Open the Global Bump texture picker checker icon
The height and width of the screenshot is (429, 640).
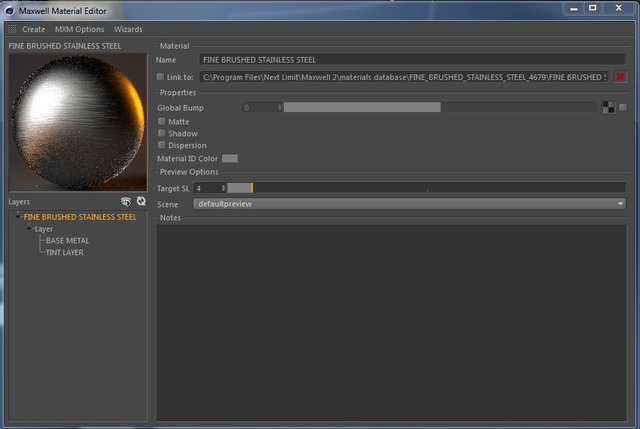coord(609,107)
